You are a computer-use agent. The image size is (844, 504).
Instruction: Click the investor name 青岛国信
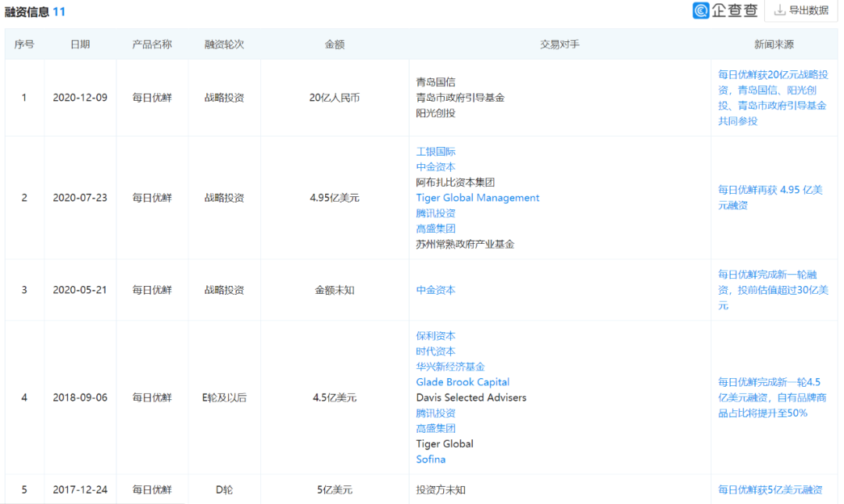click(435, 82)
